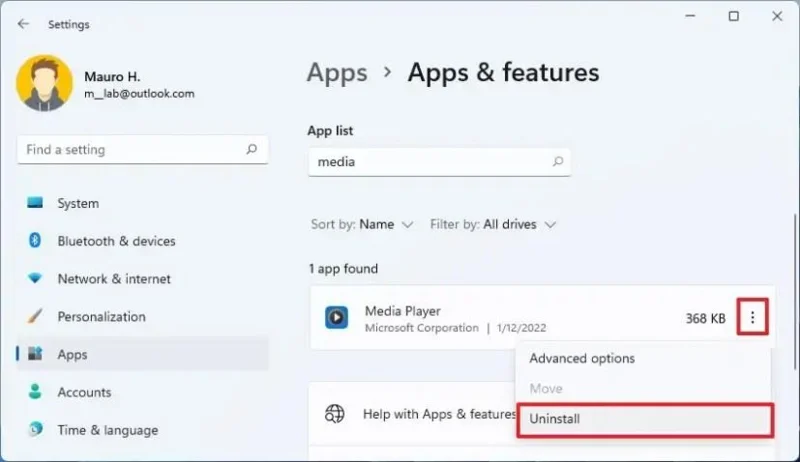Go back with the arrow beside Settings

[x=23, y=24]
